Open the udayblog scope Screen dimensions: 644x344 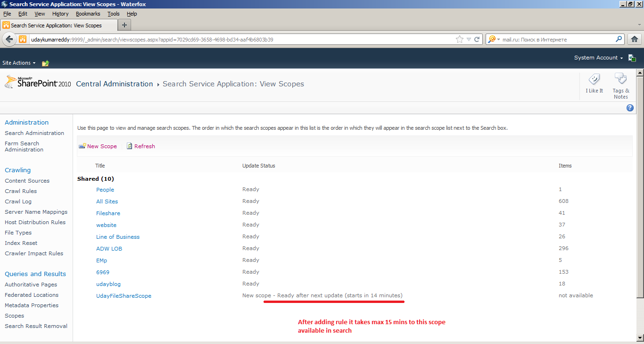[x=108, y=284]
